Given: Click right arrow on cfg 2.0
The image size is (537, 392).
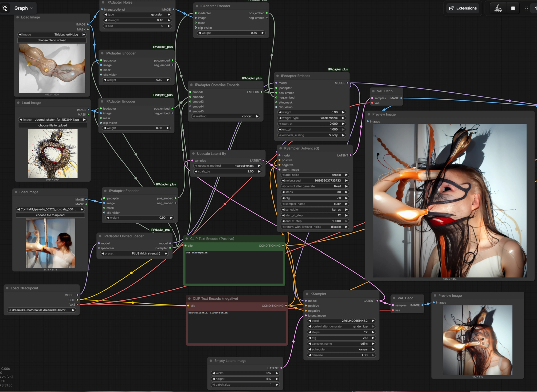Looking at the screenshot, I should (373, 338).
